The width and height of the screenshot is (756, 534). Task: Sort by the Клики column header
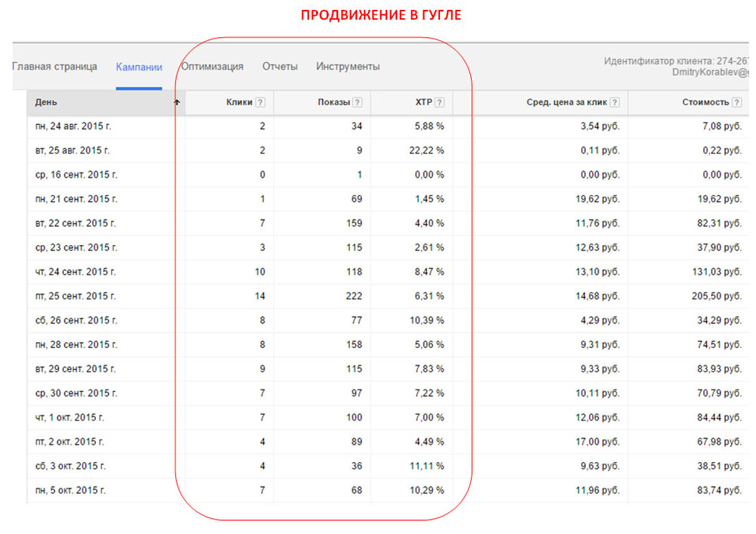tap(239, 102)
